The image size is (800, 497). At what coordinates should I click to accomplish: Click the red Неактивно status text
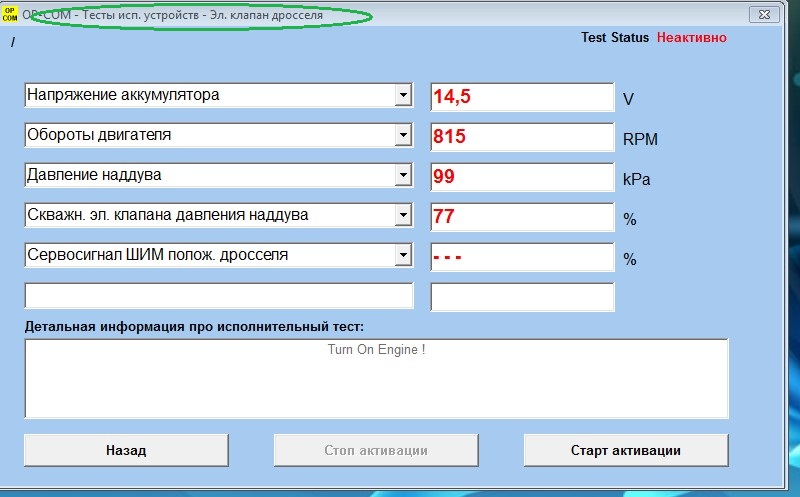pyautogui.click(x=691, y=37)
